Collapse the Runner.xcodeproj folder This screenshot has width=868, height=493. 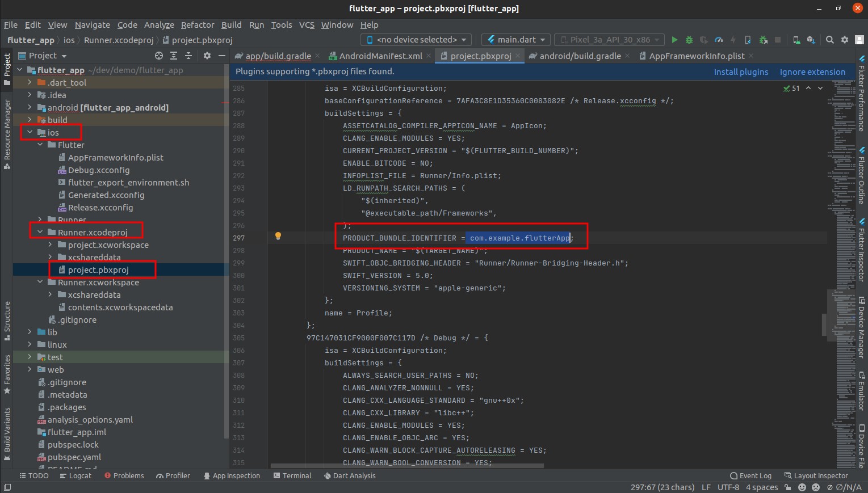(x=40, y=232)
